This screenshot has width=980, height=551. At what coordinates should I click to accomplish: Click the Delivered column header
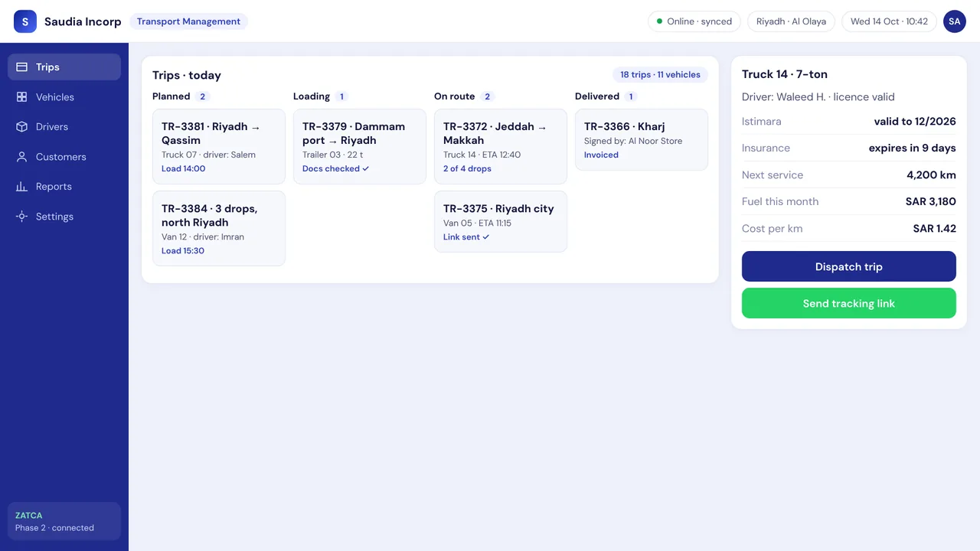(x=597, y=96)
